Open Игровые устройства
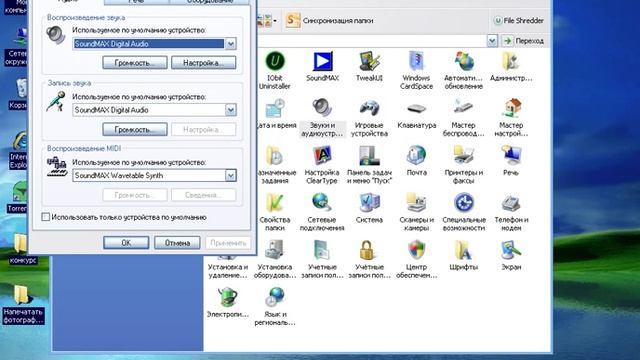Screen dimensions: 640x360 (x=369, y=118)
